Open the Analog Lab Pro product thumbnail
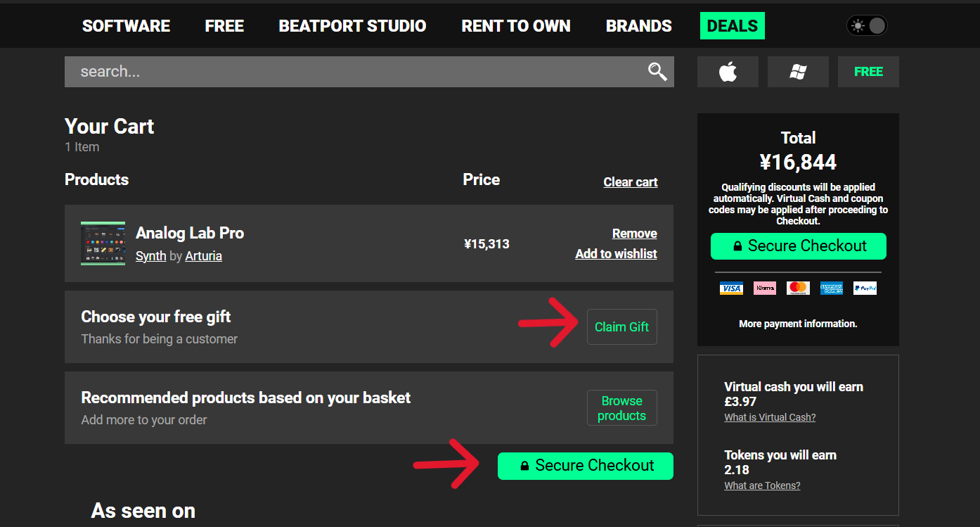The width and height of the screenshot is (980, 527). click(x=103, y=243)
